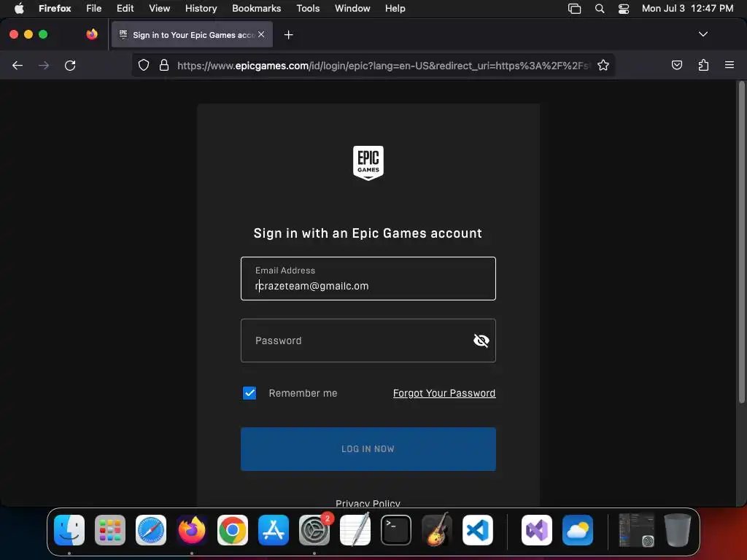Image resolution: width=747 pixels, height=560 pixels.
Task: Click the Stage Manager windows icon
Action: click(x=575, y=9)
